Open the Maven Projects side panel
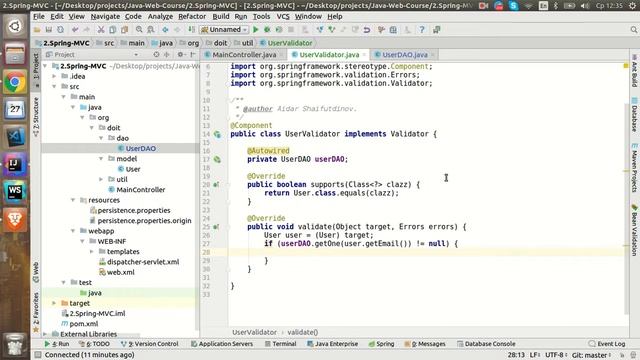 [x=634, y=167]
